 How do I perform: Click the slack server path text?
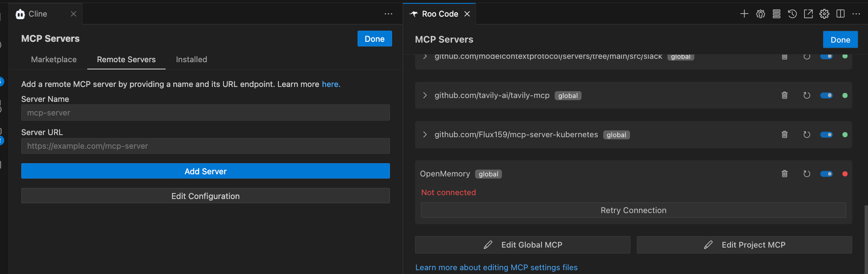point(548,56)
